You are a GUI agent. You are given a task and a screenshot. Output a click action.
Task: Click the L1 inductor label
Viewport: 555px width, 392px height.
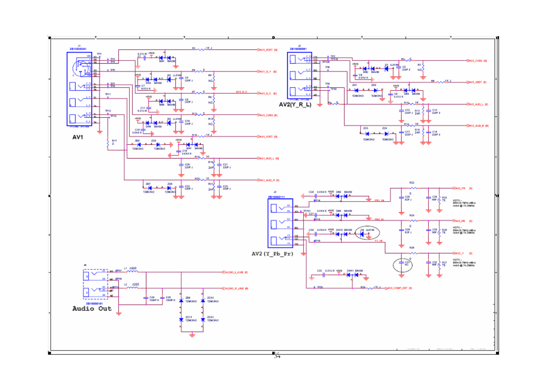[126, 268]
